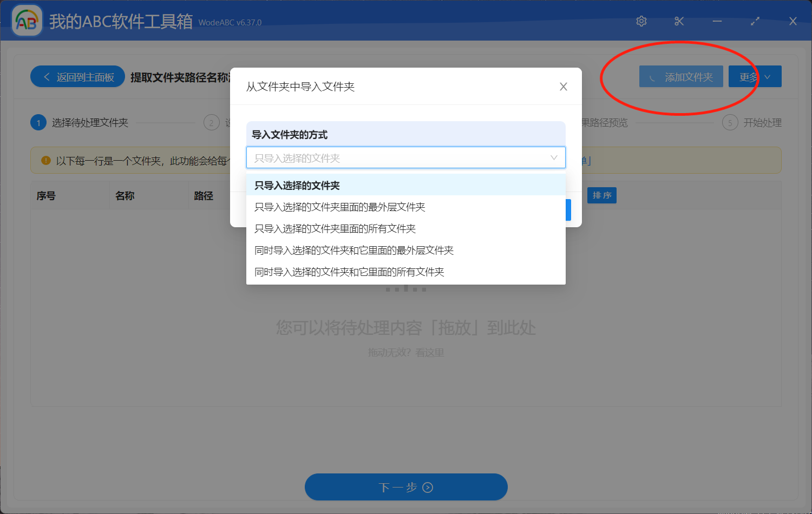Screen dimensions: 812x514
Task: Open 拖动无效?看这里 help link
Action: pos(406,352)
